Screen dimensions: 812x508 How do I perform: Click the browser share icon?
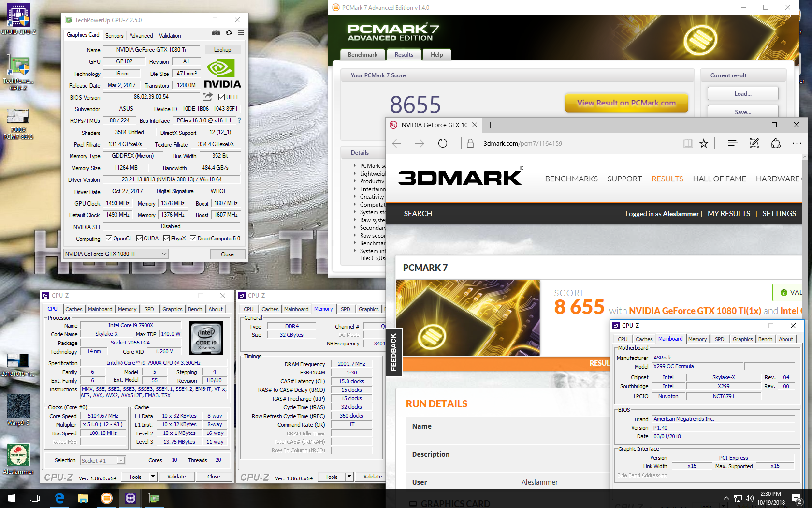(x=776, y=143)
